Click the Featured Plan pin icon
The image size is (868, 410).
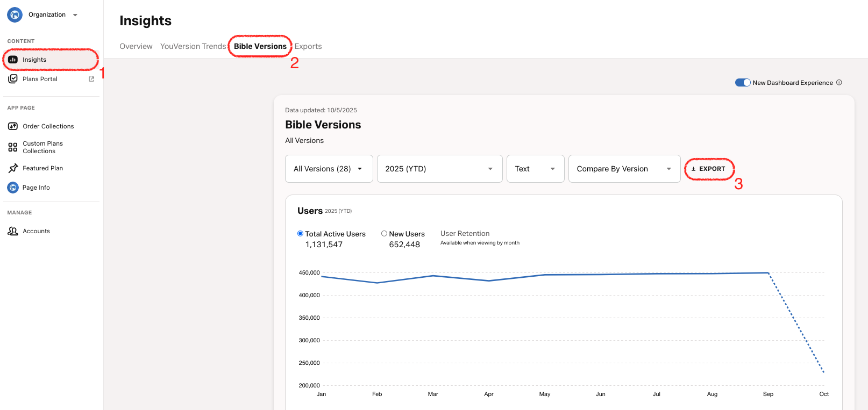(x=13, y=168)
